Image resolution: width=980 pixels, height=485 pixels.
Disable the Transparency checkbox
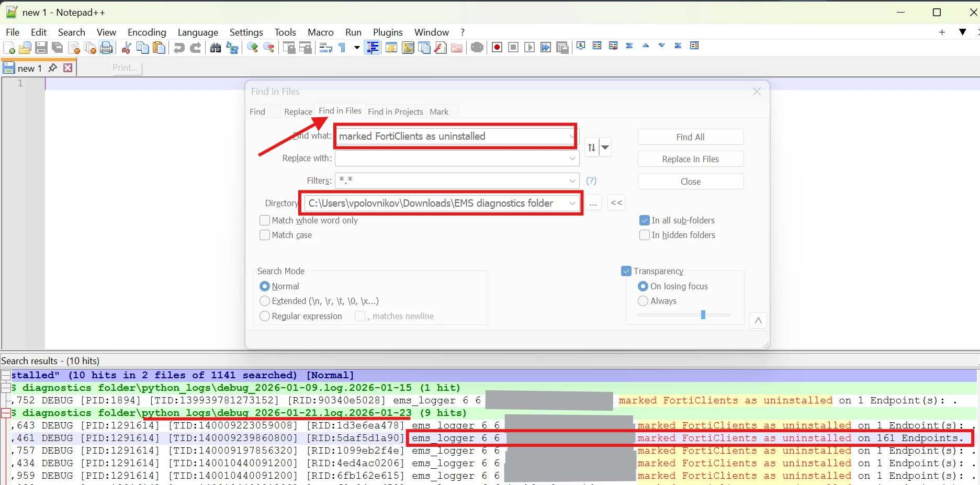click(626, 271)
